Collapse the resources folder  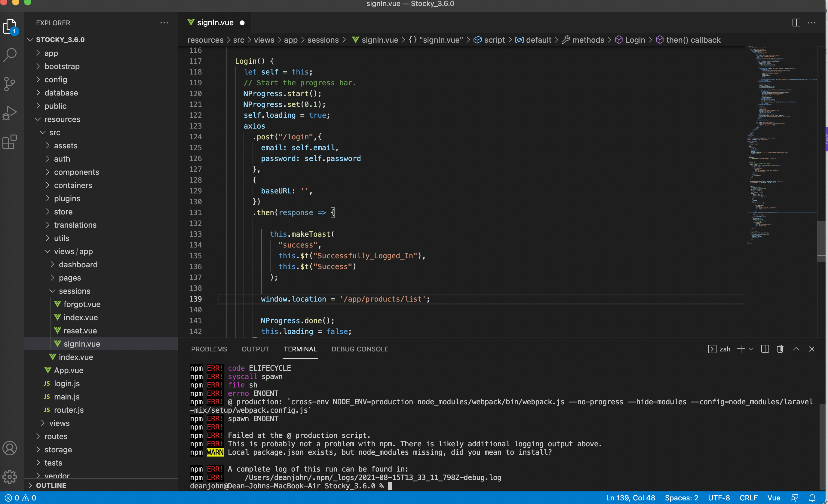point(63,119)
